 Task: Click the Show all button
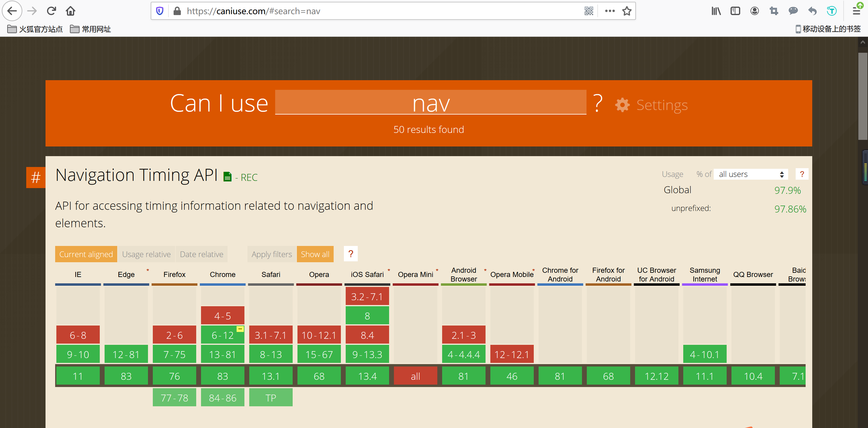pyautogui.click(x=315, y=254)
